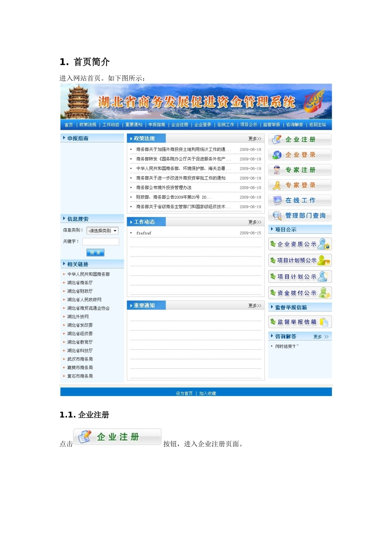Open 企业登录 in navigation bar

coord(203,125)
